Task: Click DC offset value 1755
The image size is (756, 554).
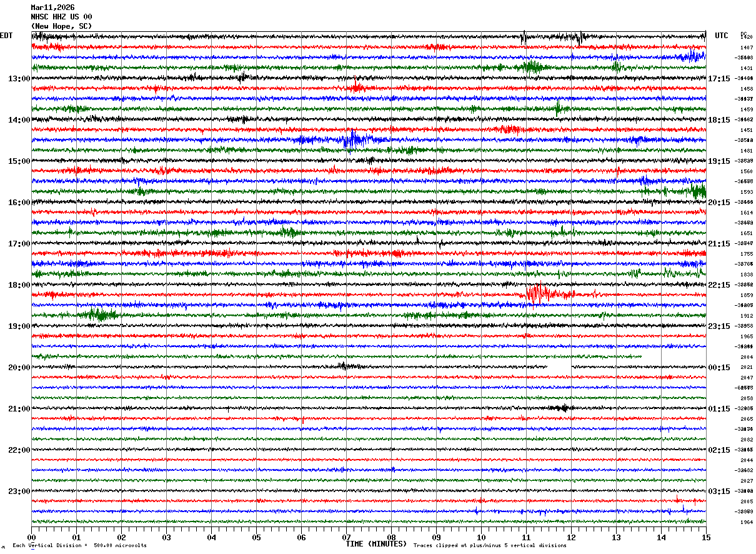Action: (x=747, y=254)
